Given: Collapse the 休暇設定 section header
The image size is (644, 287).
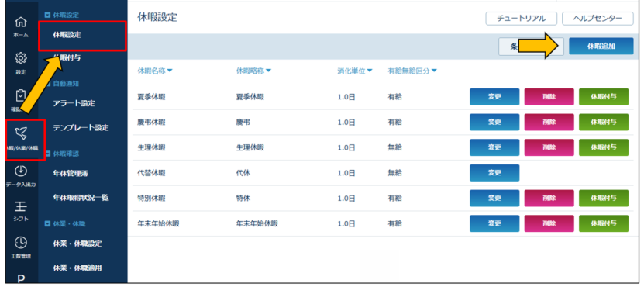Looking at the screenshot, I should (61, 16).
